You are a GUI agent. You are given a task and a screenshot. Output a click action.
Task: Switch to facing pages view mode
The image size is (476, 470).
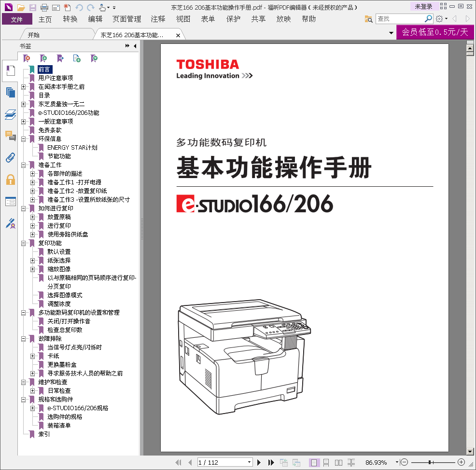click(x=338, y=462)
